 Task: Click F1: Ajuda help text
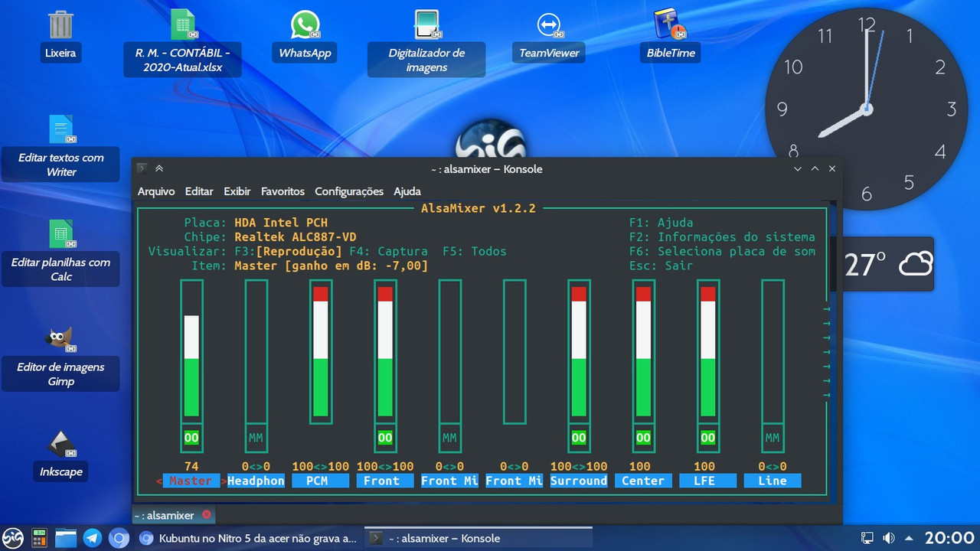[x=661, y=223]
